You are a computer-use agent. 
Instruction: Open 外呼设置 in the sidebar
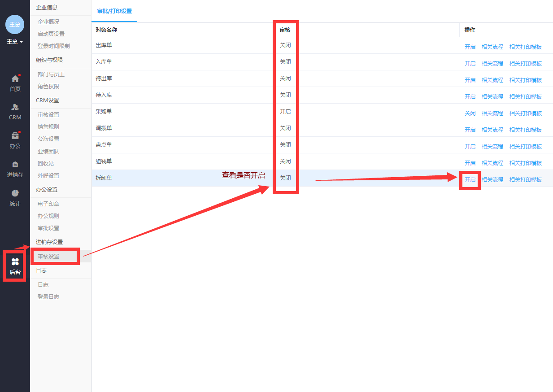tap(48, 175)
